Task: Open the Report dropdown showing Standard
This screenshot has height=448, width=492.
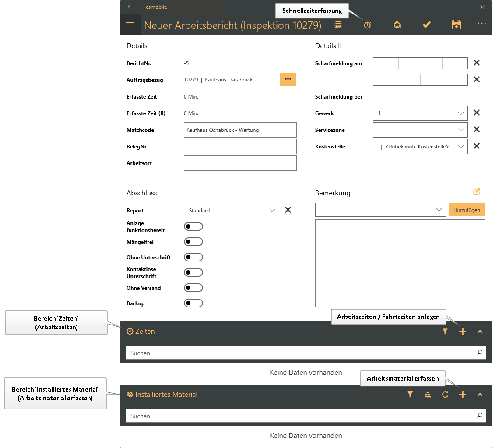Action: tap(231, 210)
